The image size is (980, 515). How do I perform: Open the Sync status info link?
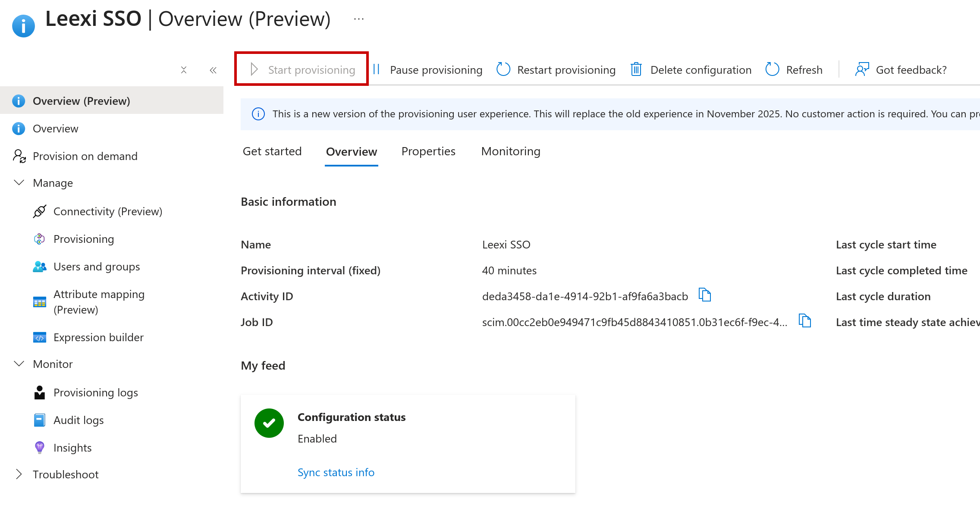(x=336, y=472)
